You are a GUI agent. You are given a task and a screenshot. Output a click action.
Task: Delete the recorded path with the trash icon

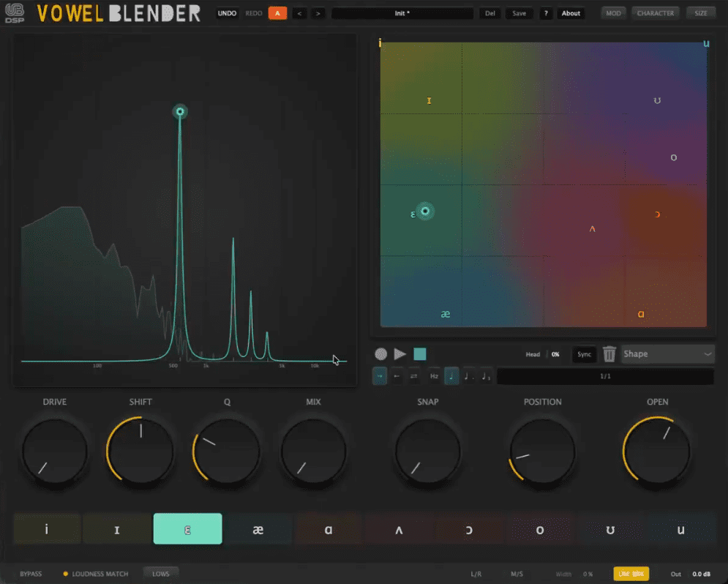point(609,354)
